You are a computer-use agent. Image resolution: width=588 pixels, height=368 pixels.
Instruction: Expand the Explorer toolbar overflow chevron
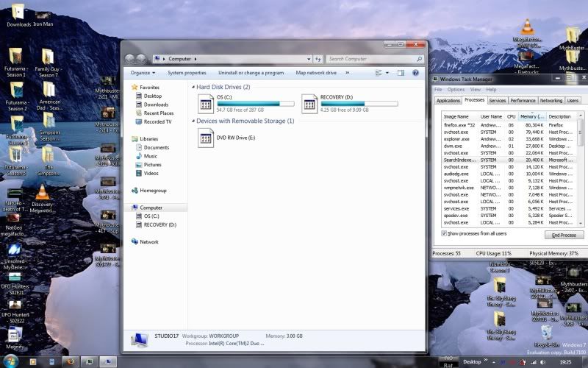(347, 73)
